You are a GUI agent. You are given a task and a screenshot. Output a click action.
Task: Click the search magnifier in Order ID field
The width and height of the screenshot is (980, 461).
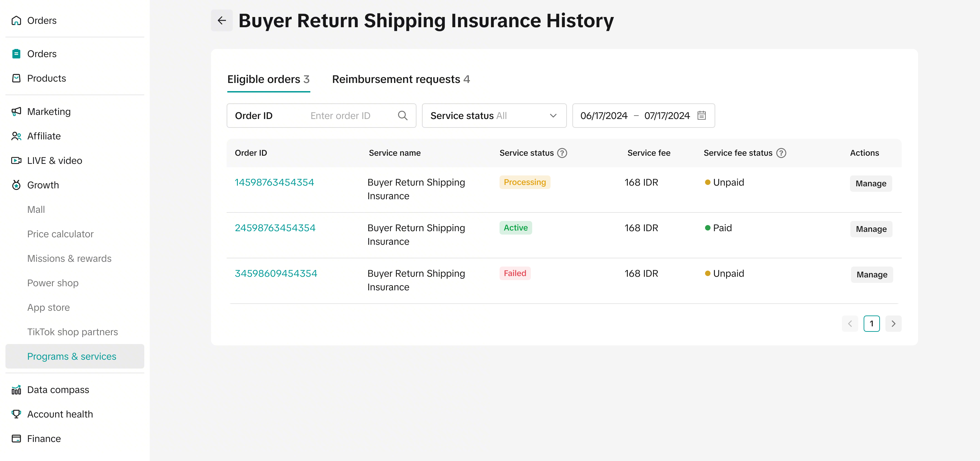(403, 116)
